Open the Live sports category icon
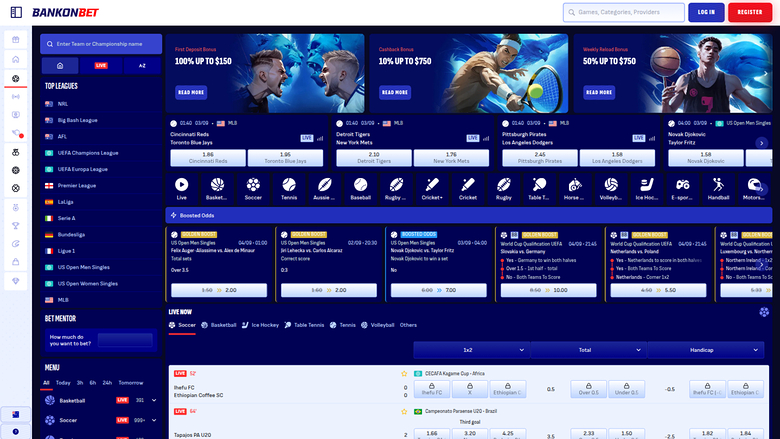Viewport: 780px width, 439px height. tap(182, 189)
